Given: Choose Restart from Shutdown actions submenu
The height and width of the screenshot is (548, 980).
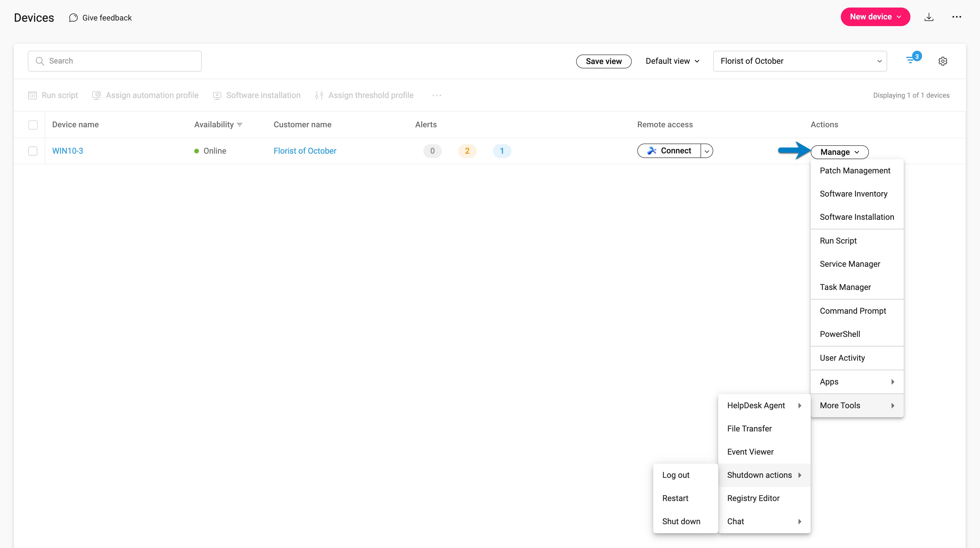Looking at the screenshot, I should (x=675, y=498).
